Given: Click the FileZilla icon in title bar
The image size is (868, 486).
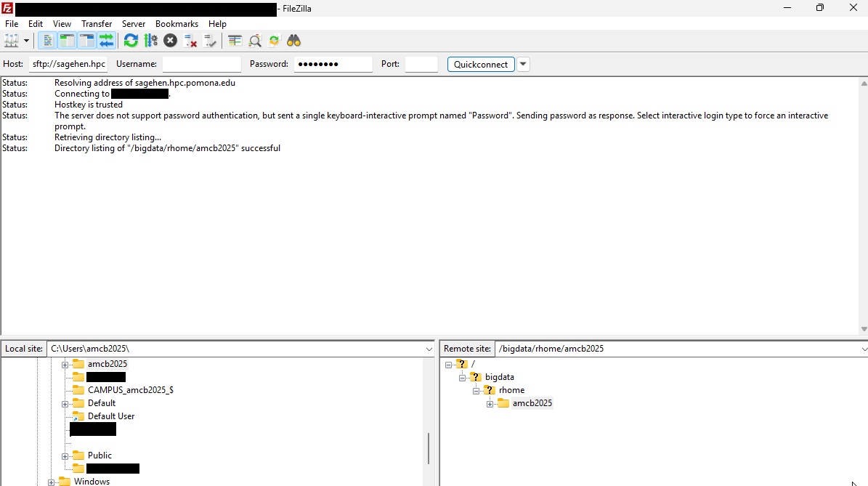Looking at the screenshot, I should pyautogui.click(x=7, y=8).
